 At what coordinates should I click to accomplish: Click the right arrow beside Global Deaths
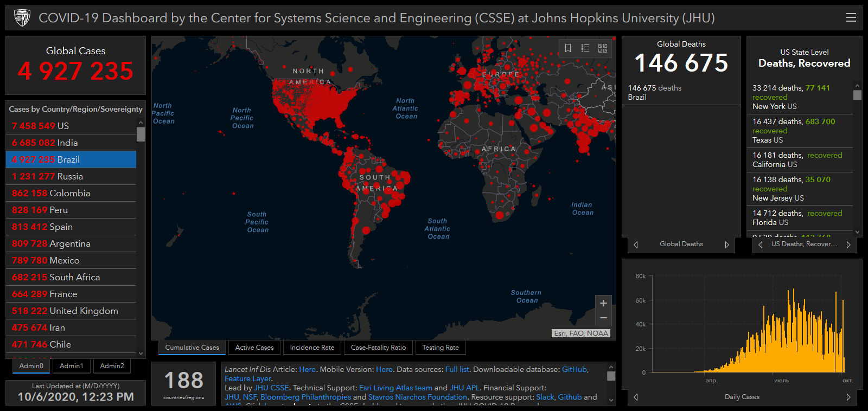point(727,245)
